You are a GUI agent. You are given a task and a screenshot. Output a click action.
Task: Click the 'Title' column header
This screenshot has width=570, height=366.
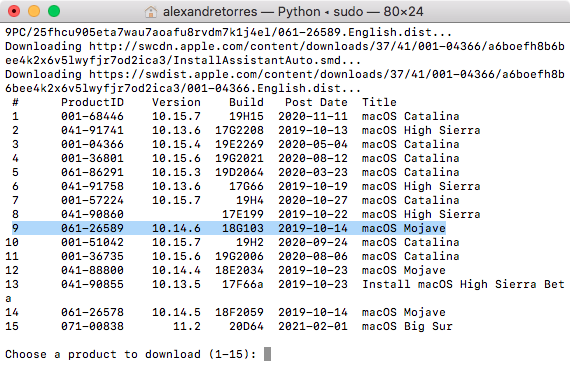click(379, 102)
